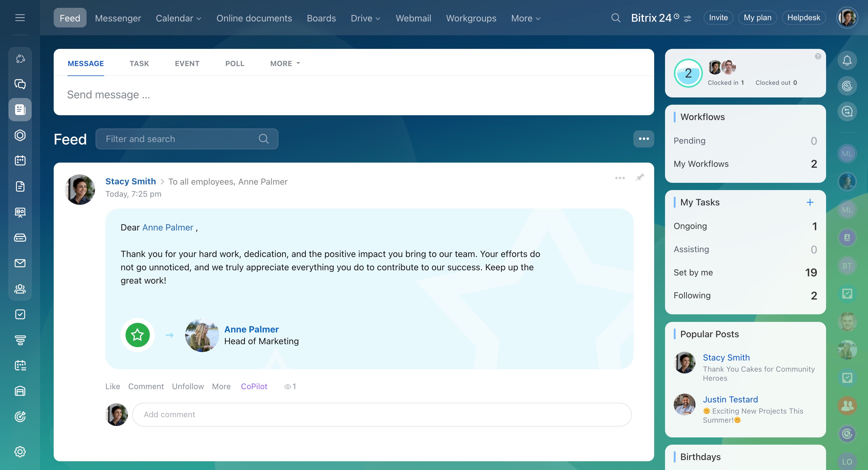Open the tasks checkmark icon in sidebar

point(20,314)
